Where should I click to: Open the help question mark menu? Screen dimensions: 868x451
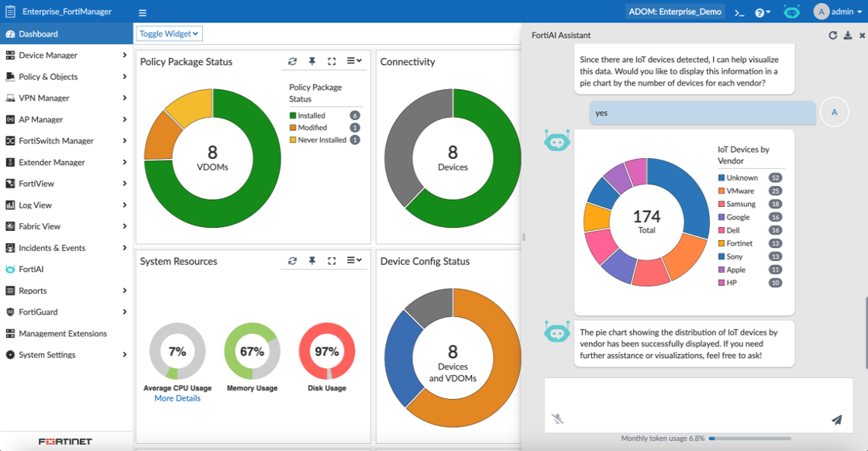[x=763, y=12]
